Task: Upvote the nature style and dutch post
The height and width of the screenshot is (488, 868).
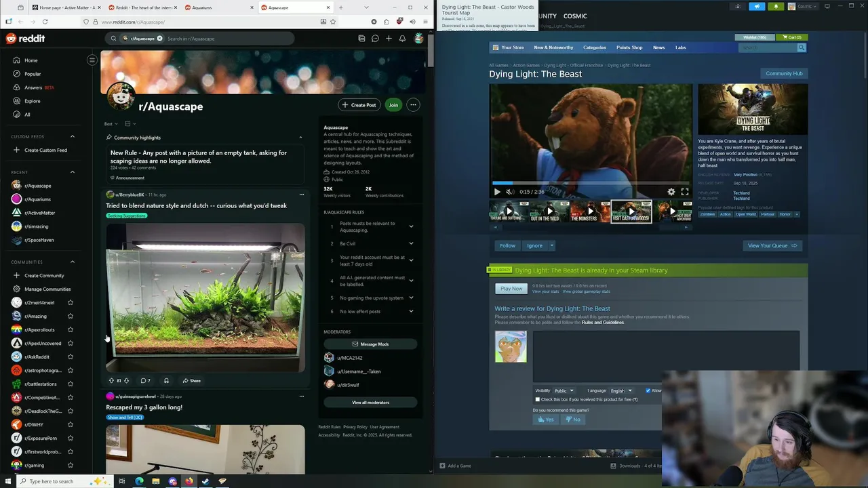Action: [111, 381]
